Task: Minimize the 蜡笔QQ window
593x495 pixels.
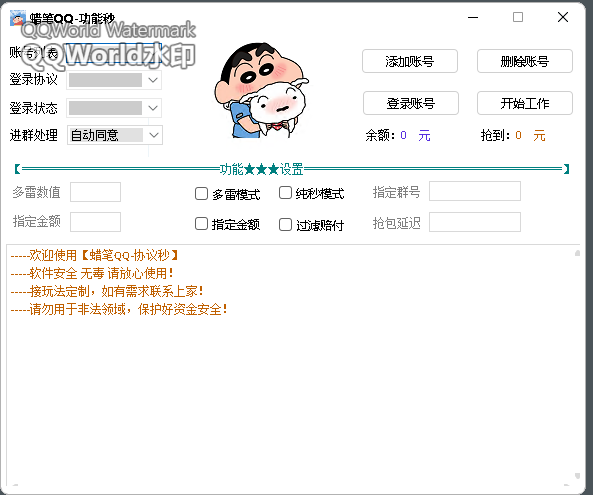Action: coord(473,17)
